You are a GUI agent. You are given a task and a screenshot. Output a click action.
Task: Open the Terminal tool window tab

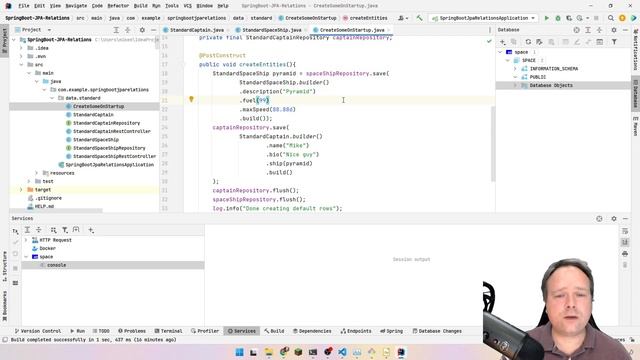coord(168,331)
